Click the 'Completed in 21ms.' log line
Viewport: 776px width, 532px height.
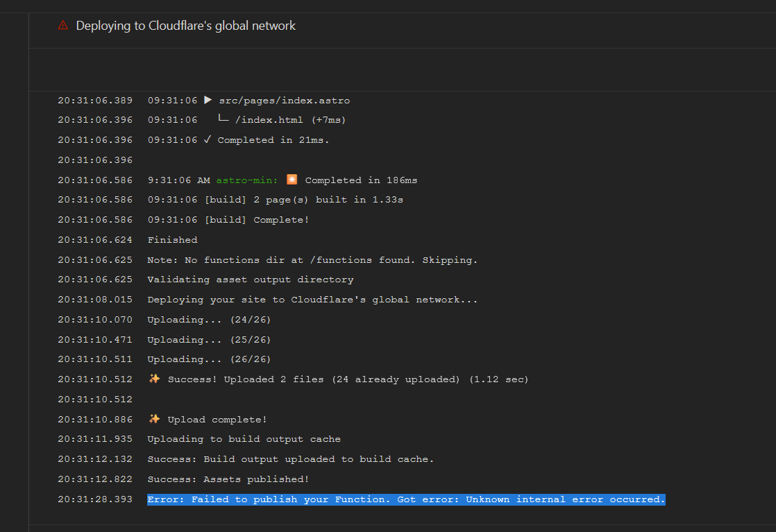click(273, 140)
